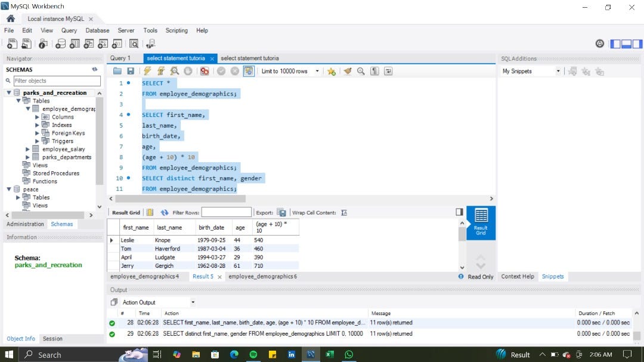Execute the SQL query with the lightning bolt icon
The width and height of the screenshot is (644, 362).
click(147, 71)
